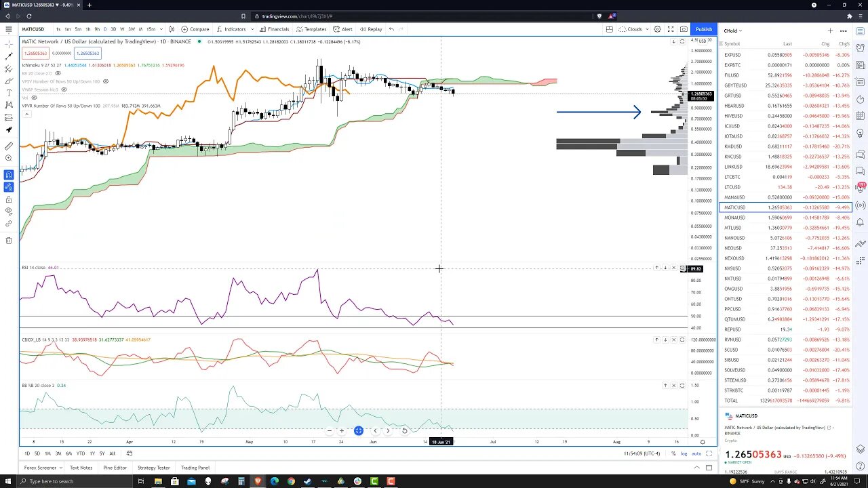Open the layout grid selector
This screenshot has width=868, height=488.
[x=610, y=29]
